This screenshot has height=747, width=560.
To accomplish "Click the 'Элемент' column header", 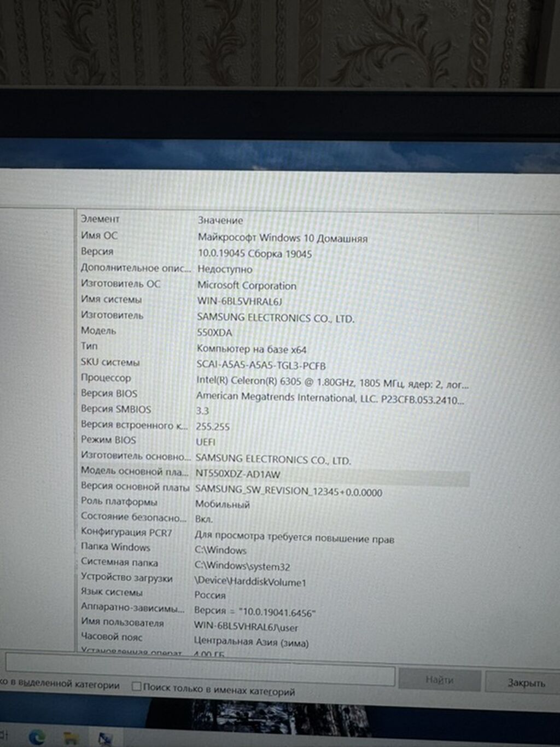I will [x=100, y=219].
